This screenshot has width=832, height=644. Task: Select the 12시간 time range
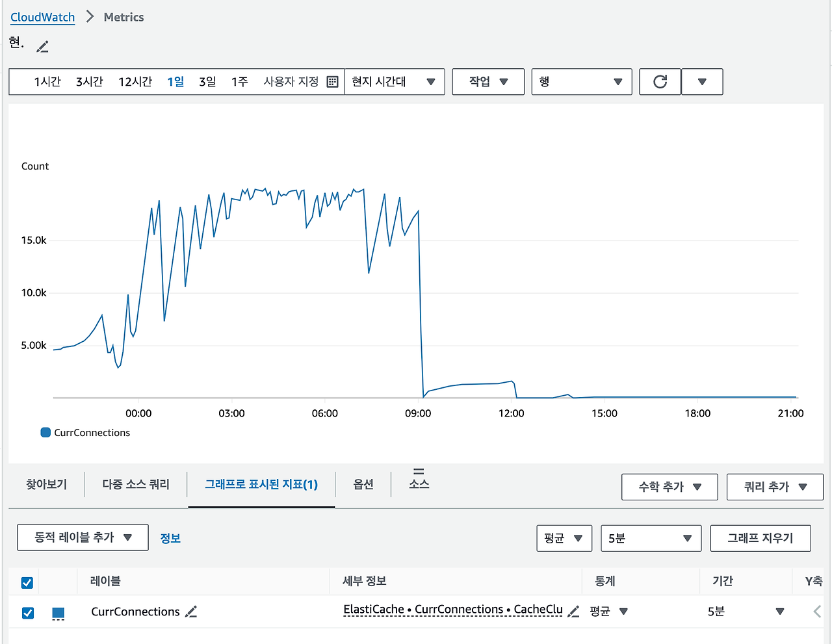click(135, 82)
